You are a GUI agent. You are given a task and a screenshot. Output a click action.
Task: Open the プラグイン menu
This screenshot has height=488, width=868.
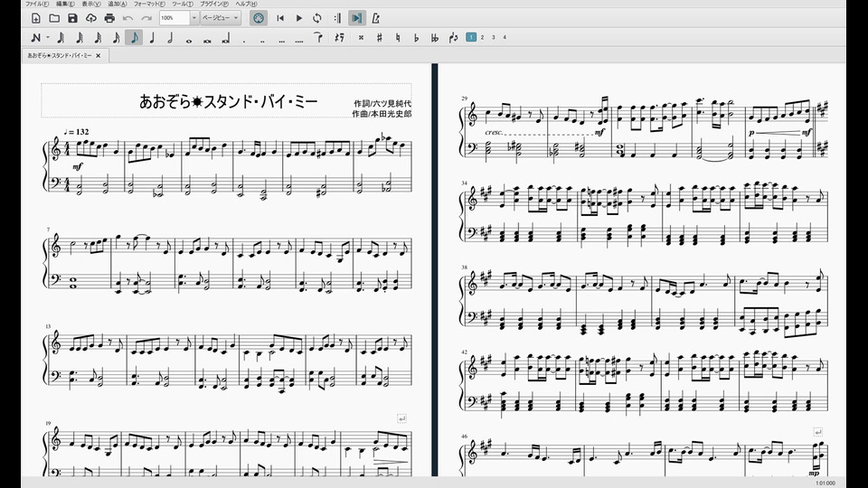tap(214, 4)
